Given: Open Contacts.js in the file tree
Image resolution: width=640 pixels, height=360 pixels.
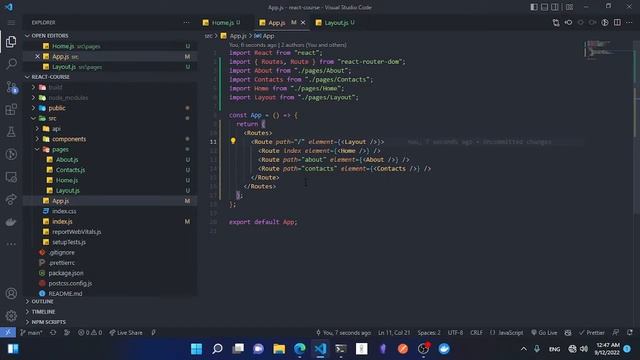Looking at the screenshot, I should (70, 170).
